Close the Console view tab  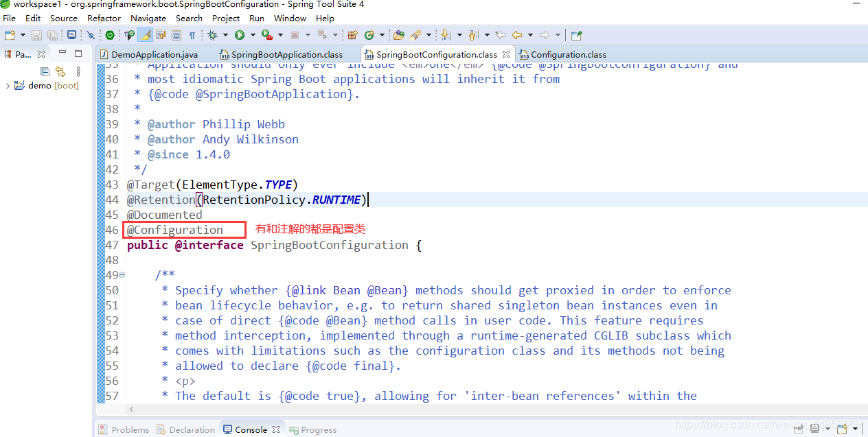click(276, 430)
